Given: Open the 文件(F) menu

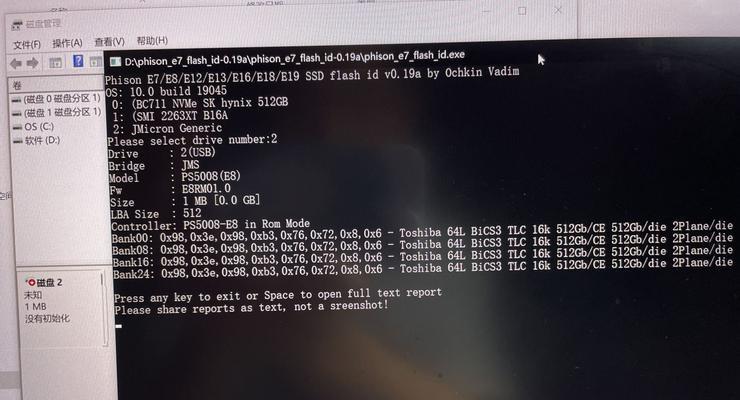Looking at the screenshot, I should point(27,44).
